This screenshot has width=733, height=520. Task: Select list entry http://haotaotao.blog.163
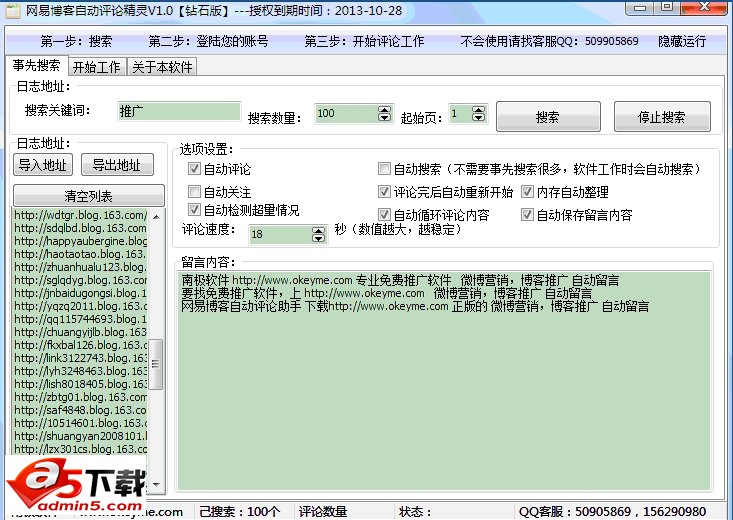coord(80,254)
